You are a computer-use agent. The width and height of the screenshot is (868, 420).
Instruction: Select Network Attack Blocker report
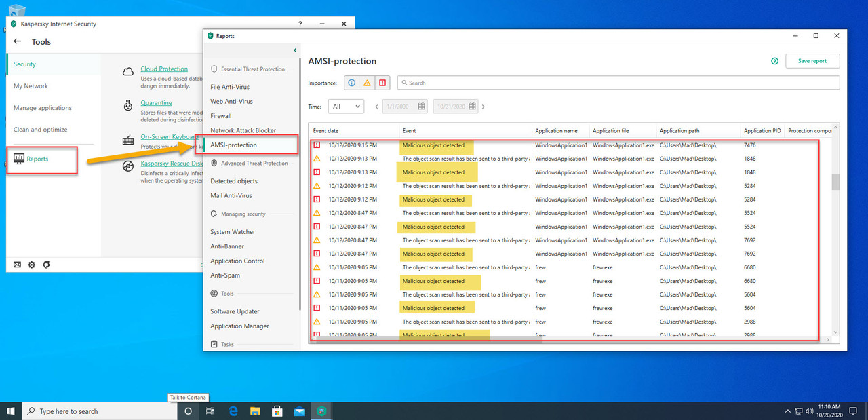pyautogui.click(x=243, y=130)
